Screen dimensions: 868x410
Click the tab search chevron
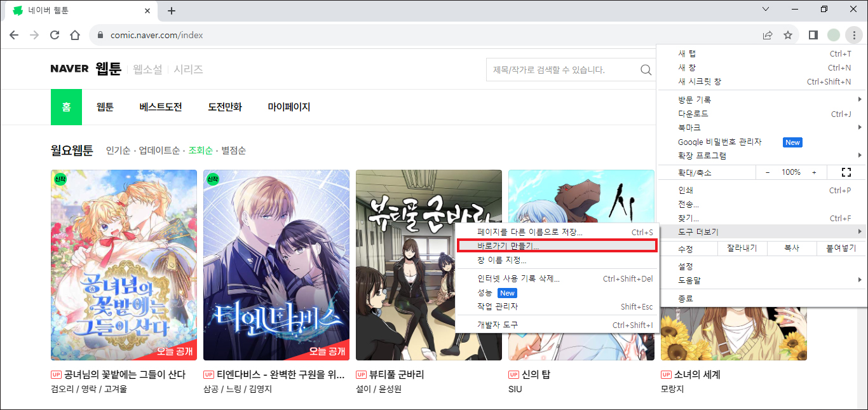(766, 9)
